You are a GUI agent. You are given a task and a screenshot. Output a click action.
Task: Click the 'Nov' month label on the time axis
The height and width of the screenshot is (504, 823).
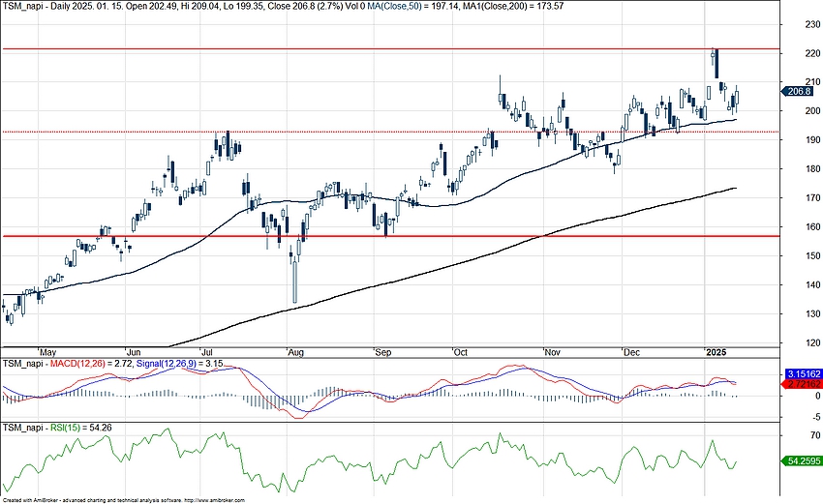[552, 352]
